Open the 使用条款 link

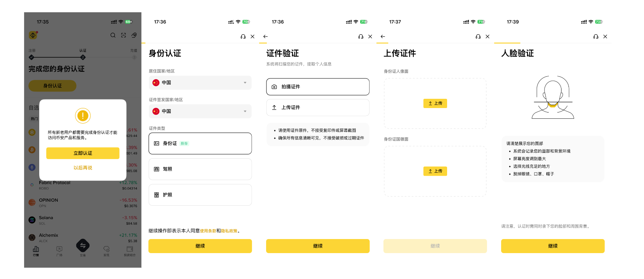pos(208,231)
